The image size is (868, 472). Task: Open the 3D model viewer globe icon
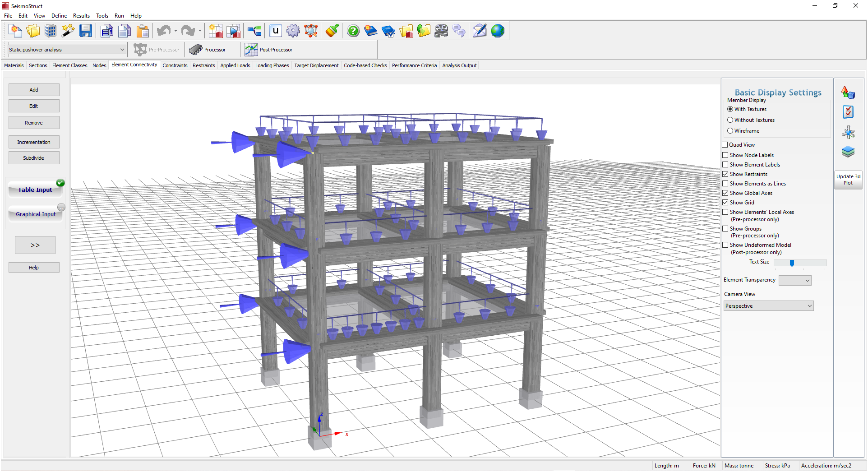498,31
